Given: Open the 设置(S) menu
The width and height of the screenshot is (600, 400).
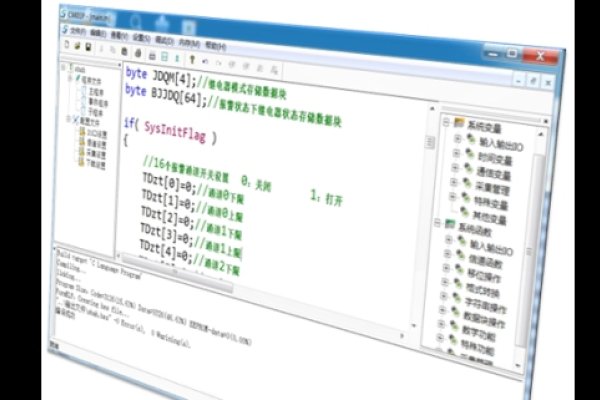Looking at the screenshot, I should coord(141,38).
